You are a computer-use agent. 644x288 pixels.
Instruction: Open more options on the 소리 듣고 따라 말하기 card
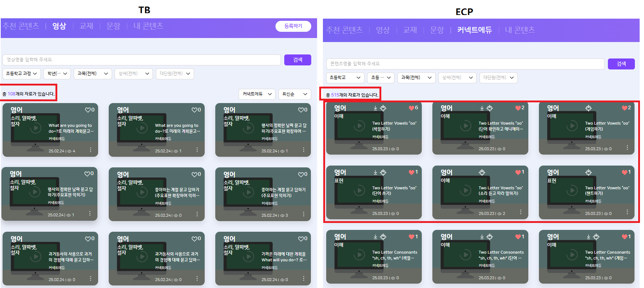coord(521,212)
